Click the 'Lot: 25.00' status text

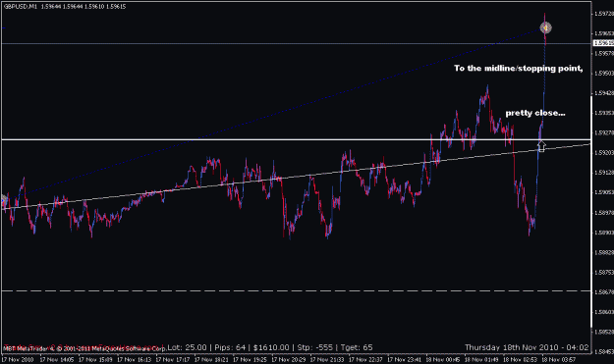coord(188,347)
